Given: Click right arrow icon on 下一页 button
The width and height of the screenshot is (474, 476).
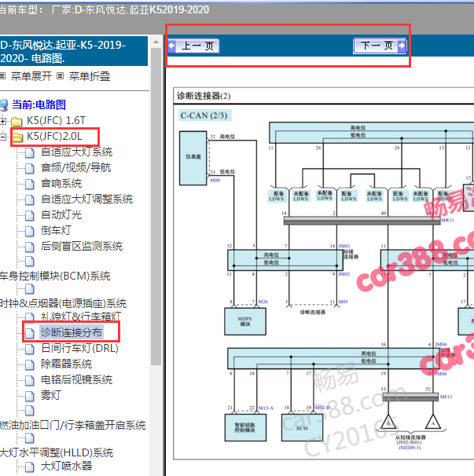Looking at the screenshot, I should 402,46.
